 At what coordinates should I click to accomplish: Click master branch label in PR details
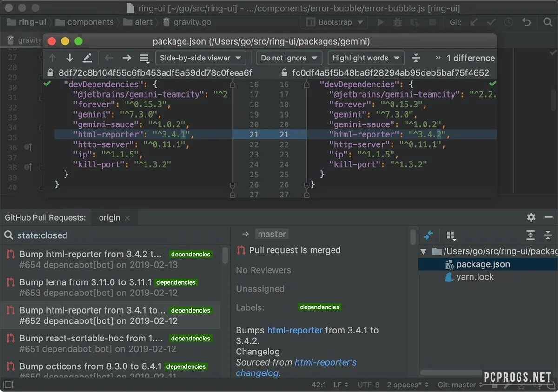point(272,234)
